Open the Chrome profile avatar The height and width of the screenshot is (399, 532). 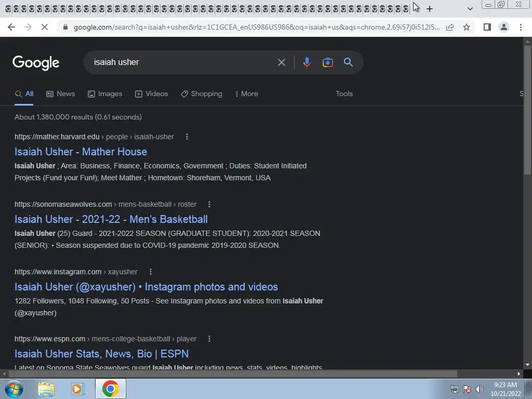click(504, 27)
